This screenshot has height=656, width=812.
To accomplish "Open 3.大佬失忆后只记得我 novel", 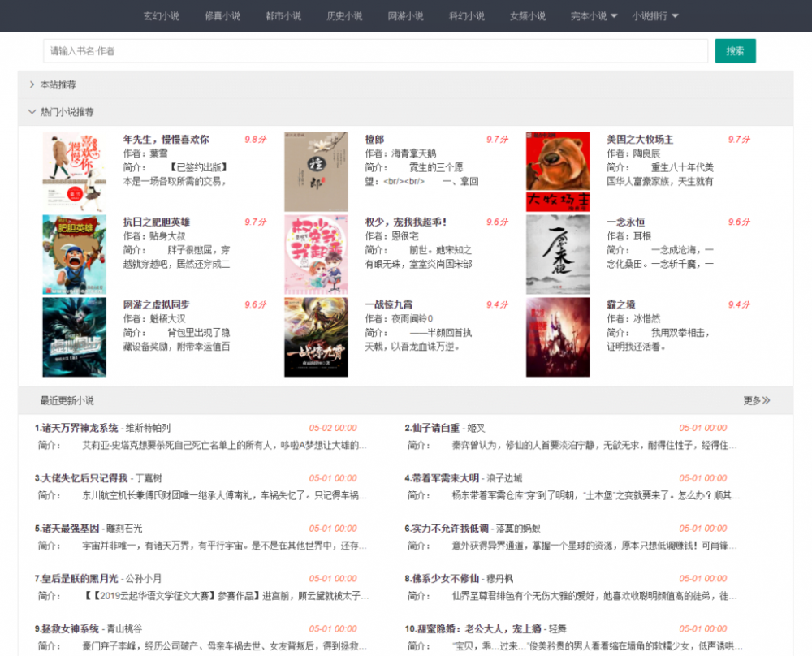I will tap(80, 478).
